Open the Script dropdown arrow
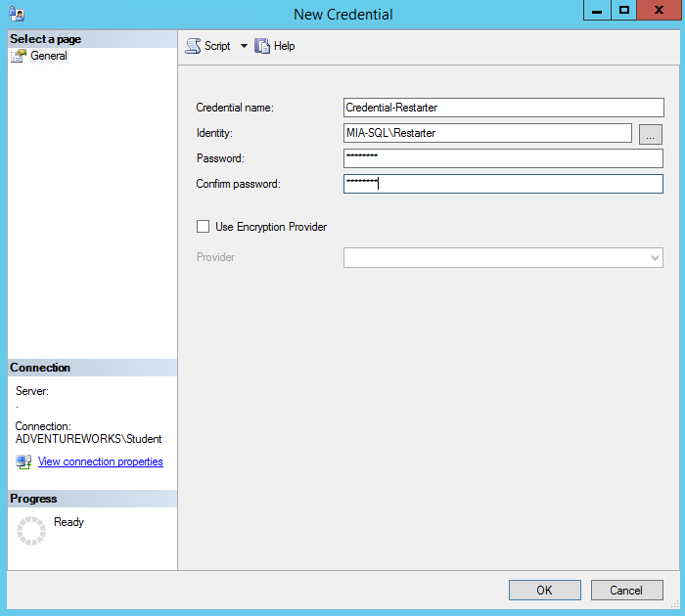 (244, 46)
